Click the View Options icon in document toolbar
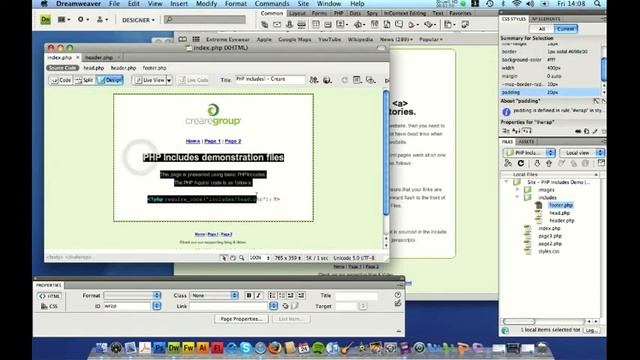This screenshot has width=640, height=360. tap(357, 80)
